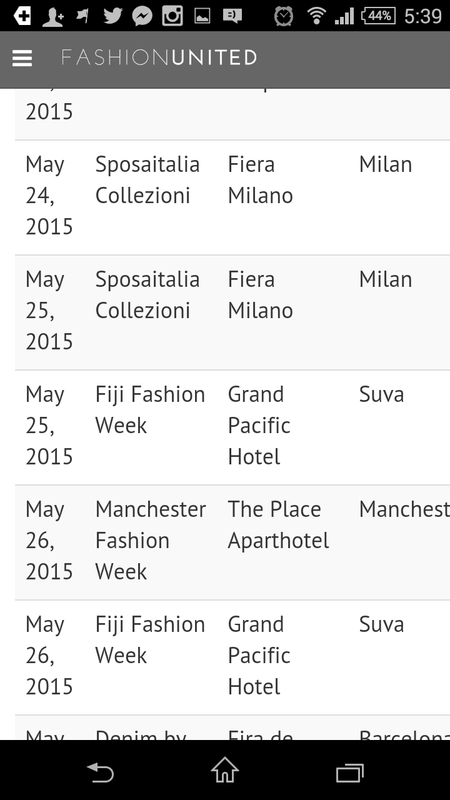This screenshot has width=450, height=800.
Task: Tap the Instagram notification icon
Action: pos(172,16)
